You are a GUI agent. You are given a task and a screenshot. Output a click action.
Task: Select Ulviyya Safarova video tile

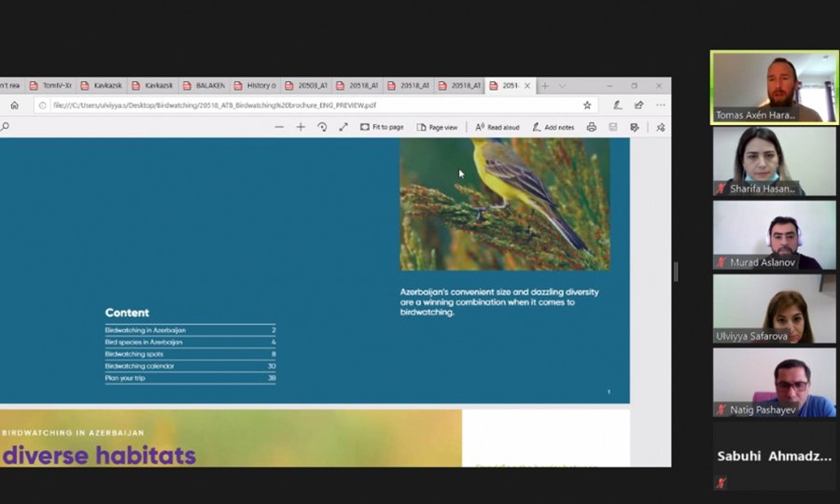click(x=774, y=309)
